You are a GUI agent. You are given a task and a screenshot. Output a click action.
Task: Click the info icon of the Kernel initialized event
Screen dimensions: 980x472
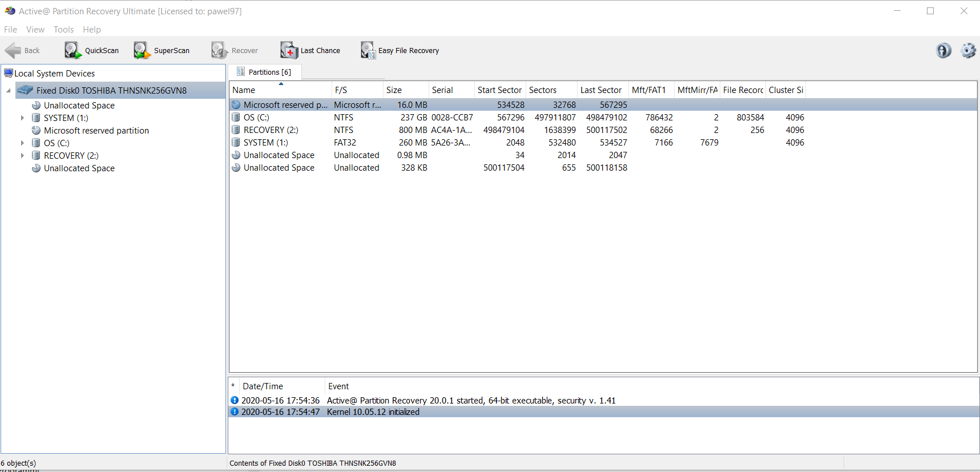pyautogui.click(x=235, y=412)
